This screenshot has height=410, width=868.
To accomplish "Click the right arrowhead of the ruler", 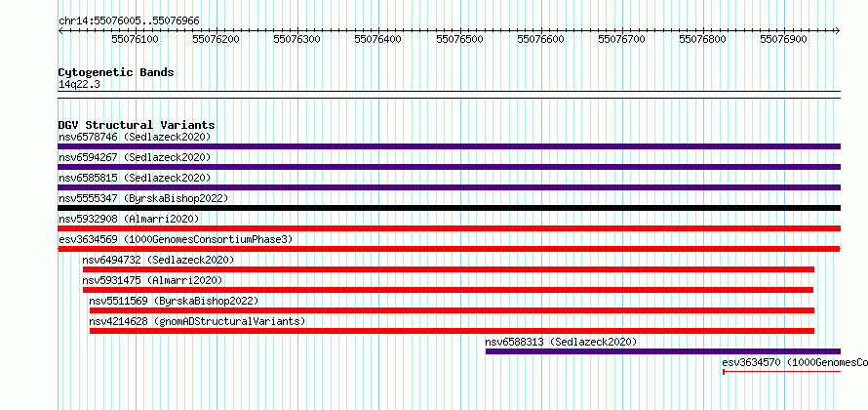I will [x=838, y=31].
